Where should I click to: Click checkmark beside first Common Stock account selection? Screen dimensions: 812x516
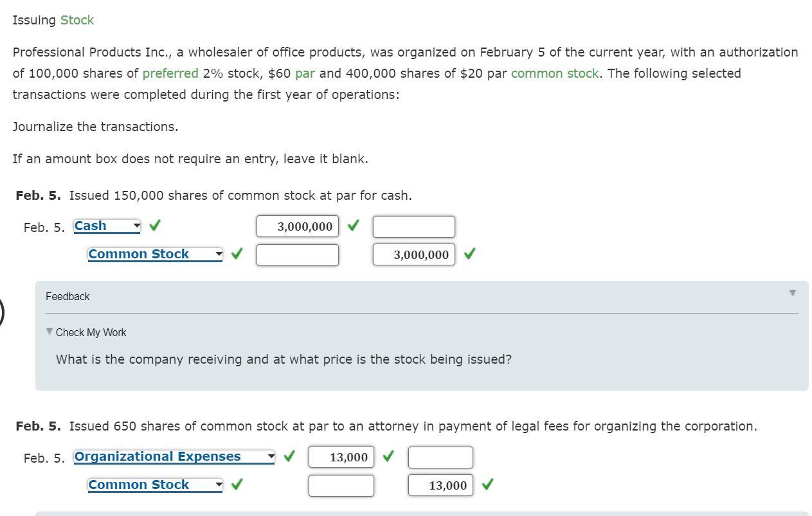click(237, 254)
